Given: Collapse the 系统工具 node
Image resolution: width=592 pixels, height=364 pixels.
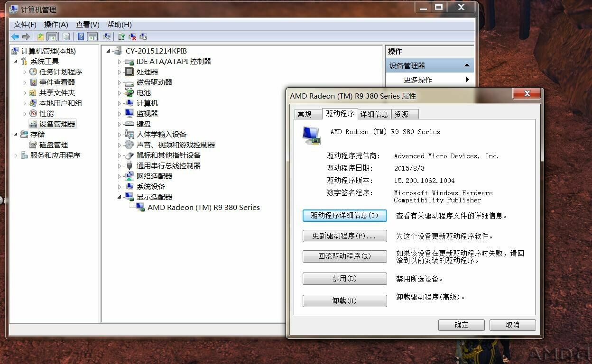Looking at the screenshot, I should pos(16,62).
